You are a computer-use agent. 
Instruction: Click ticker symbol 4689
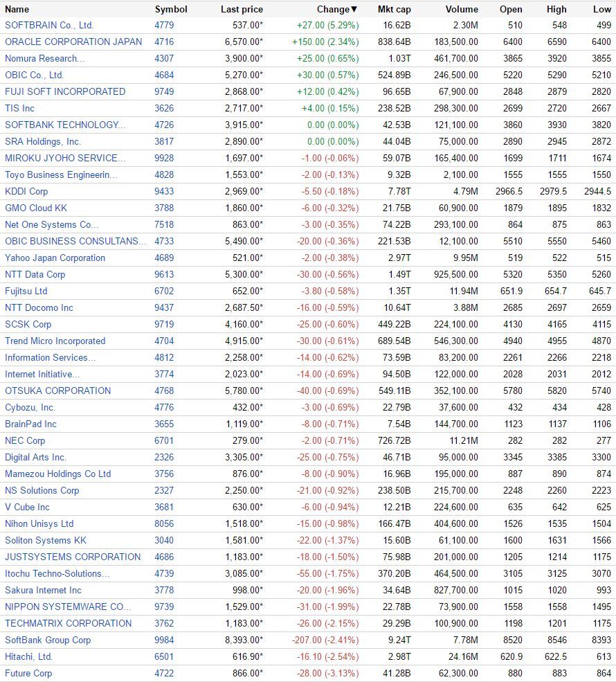pyautogui.click(x=164, y=258)
